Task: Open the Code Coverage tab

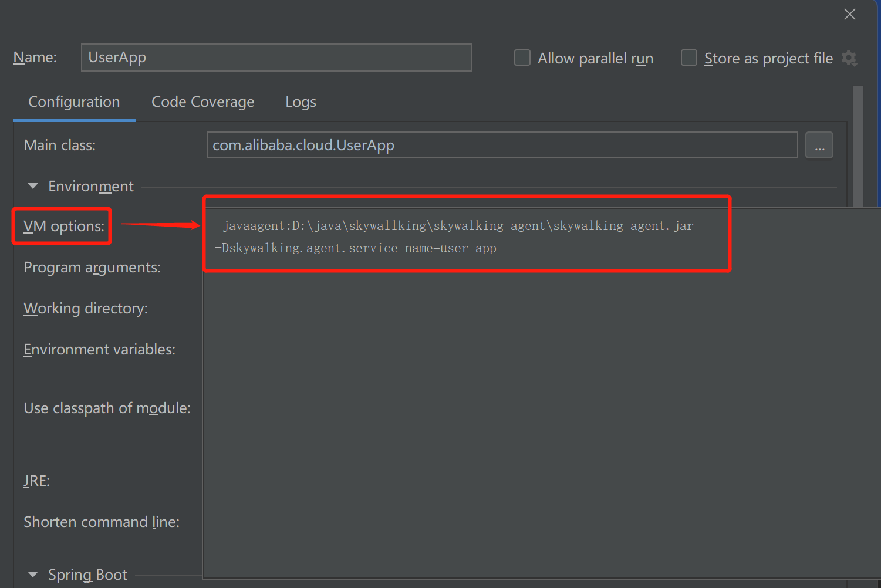Action: tap(203, 102)
